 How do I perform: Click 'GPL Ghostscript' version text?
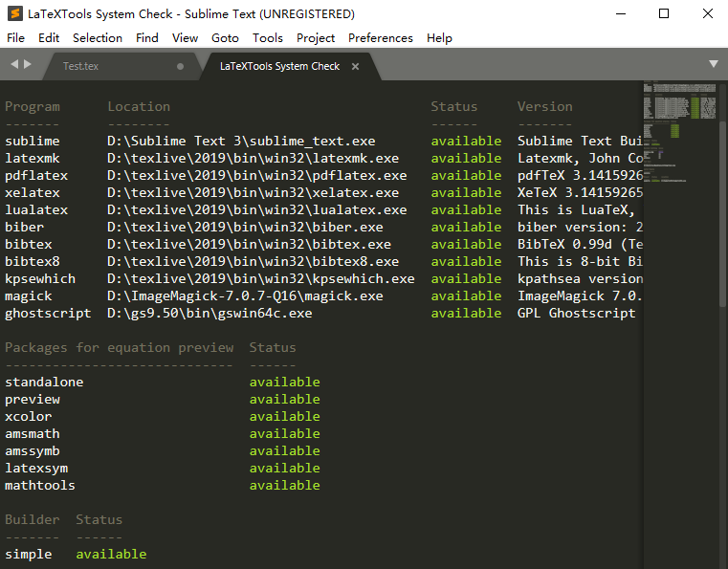point(576,313)
